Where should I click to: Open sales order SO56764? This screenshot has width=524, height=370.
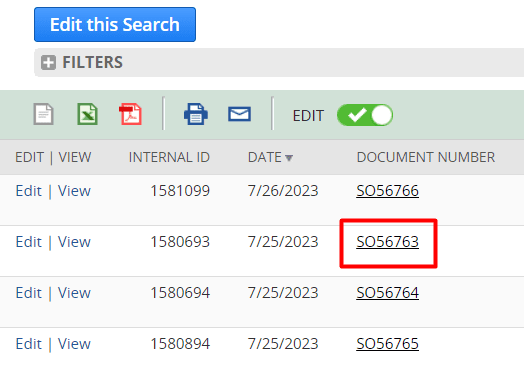(x=387, y=293)
